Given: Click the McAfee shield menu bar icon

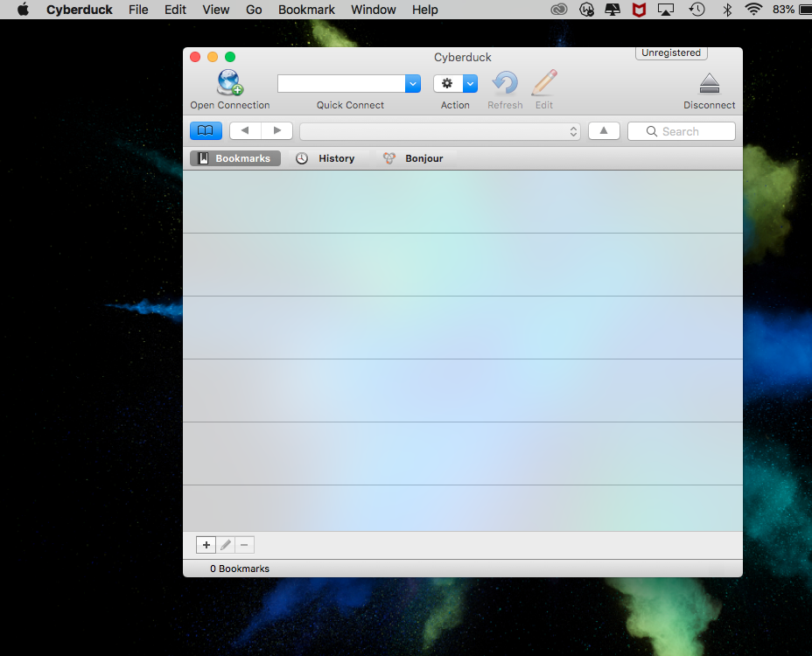Looking at the screenshot, I should [x=639, y=10].
